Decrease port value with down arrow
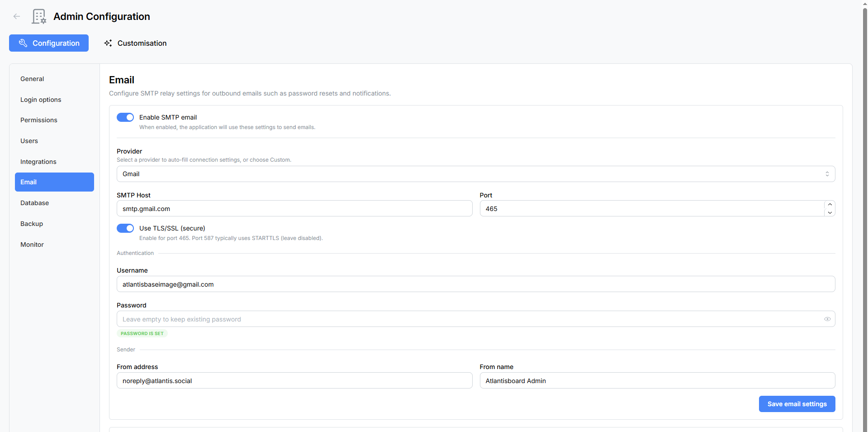This screenshot has width=868, height=432. pos(830,212)
